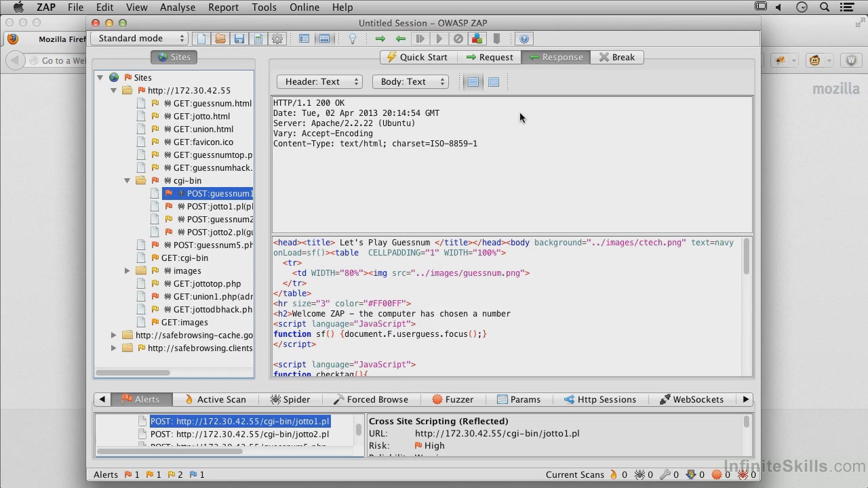The width and height of the screenshot is (868, 488).
Task: Switch to the Break tab
Action: (616, 58)
